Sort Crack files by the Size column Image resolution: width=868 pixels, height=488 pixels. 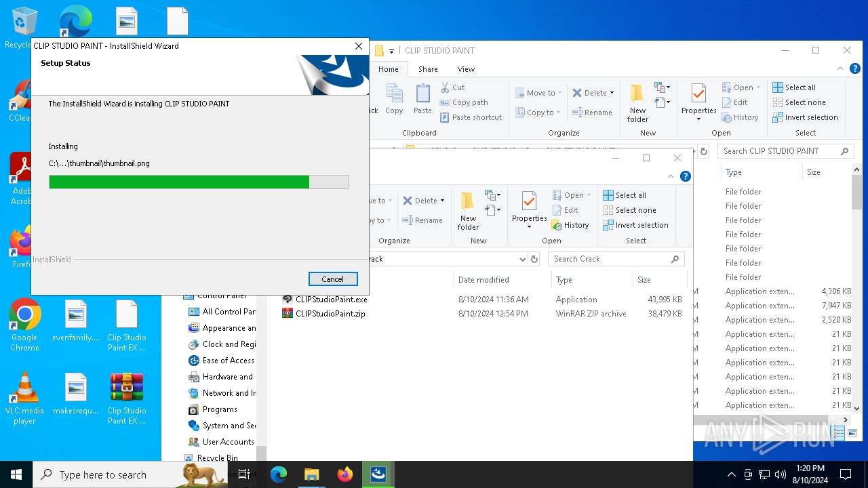(x=658, y=280)
